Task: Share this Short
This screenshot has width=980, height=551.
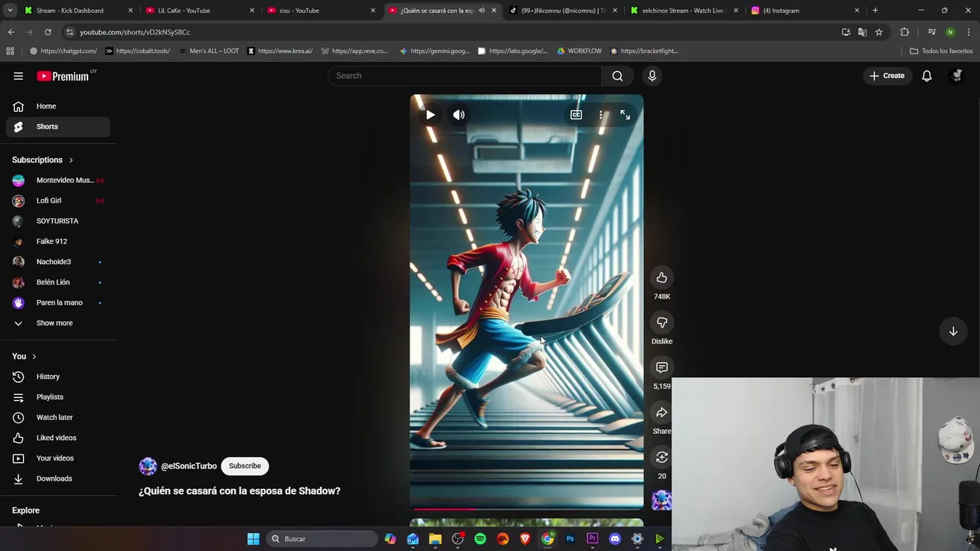Action: click(x=661, y=412)
